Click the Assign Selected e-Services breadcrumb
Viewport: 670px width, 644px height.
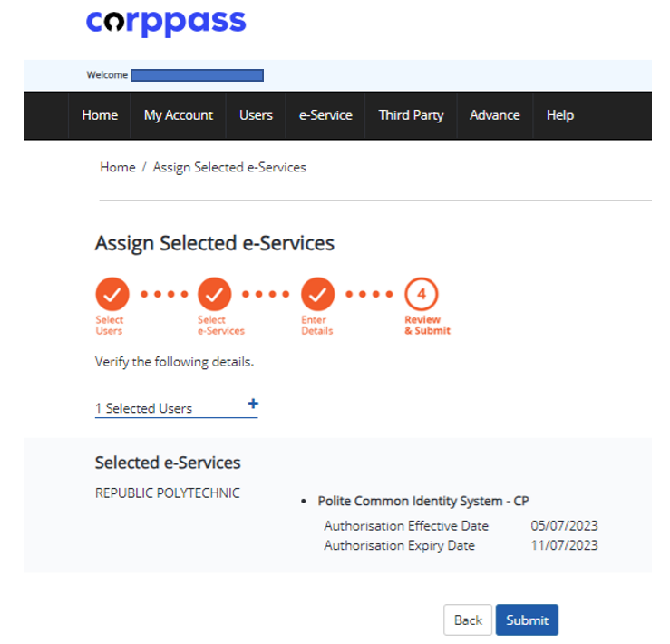click(x=229, y=167)
